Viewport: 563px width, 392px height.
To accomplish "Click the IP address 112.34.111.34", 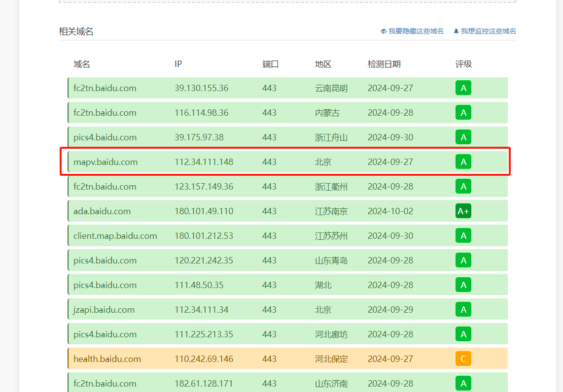I will point(202,309).
